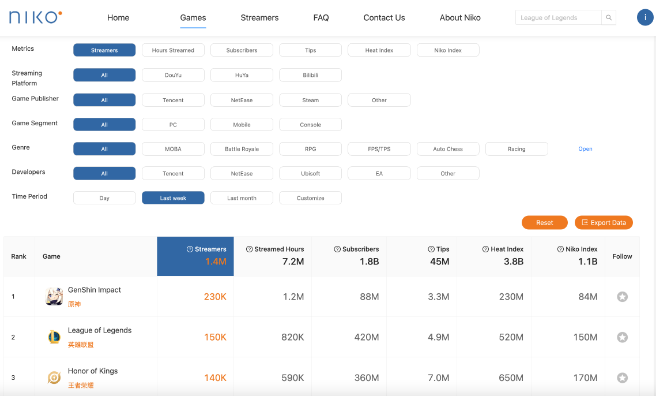Image resolution: width=656 pixels, height=396 pixels.
Task: Click the Heat Index column help icon
Action: [x=485, y=249]
